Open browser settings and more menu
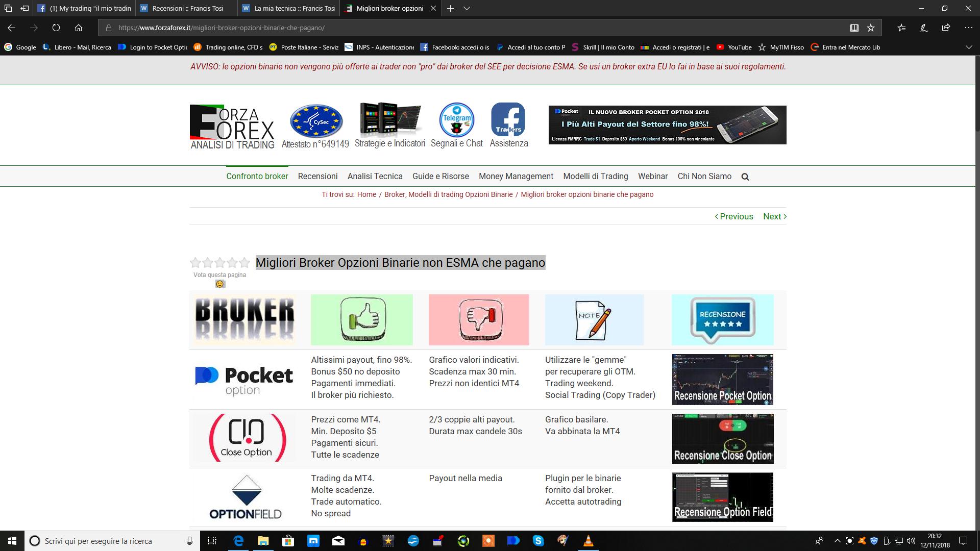This screenshot has height=551, width=980. [x=969, y=28]
